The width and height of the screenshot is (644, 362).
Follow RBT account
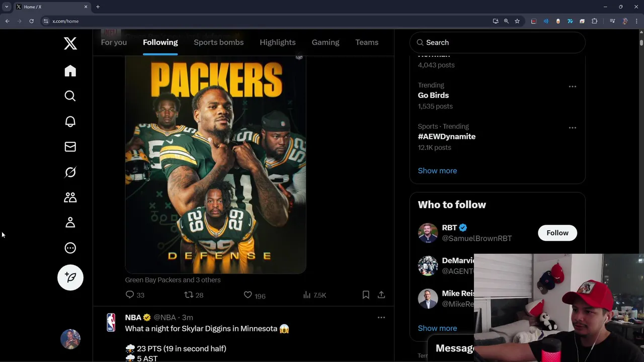click(557, 233)
